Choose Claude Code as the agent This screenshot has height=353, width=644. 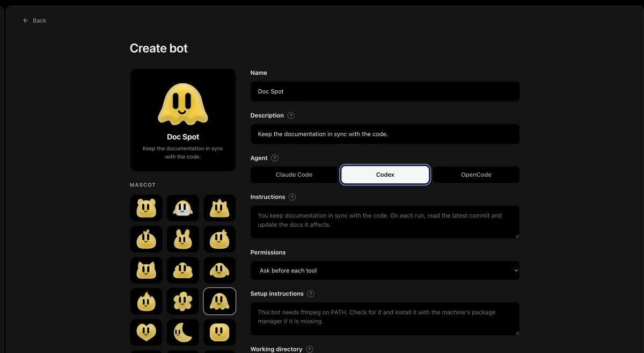pyautogui.click(x=294, y=175)
